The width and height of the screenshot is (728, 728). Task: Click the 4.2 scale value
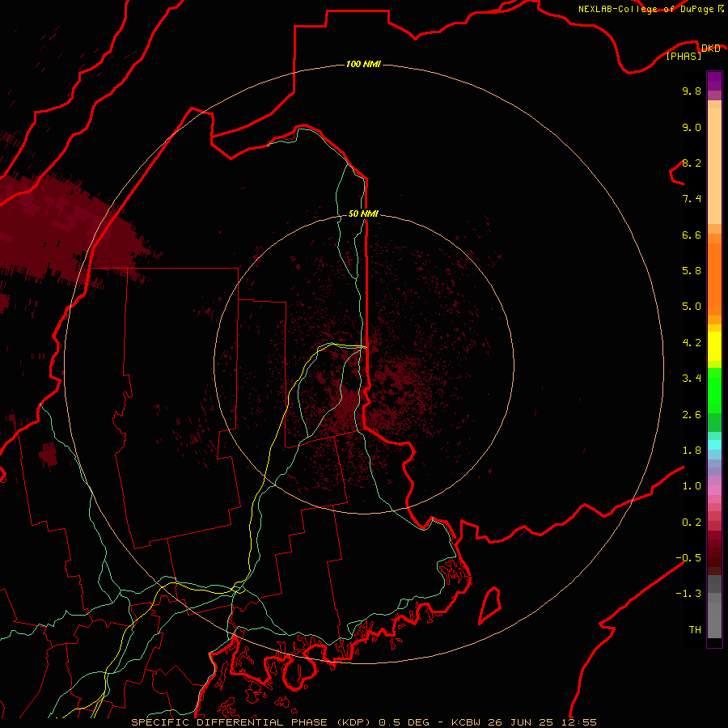point(692,343)
